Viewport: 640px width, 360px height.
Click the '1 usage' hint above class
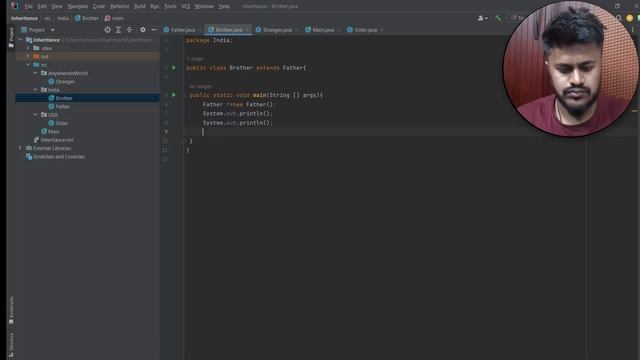point(195,59)
